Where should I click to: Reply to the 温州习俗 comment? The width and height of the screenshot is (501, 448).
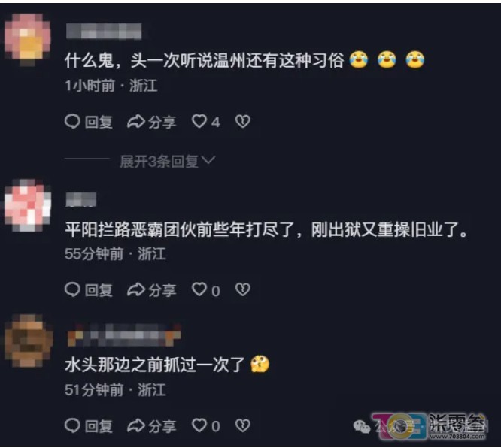coord(89,122)
